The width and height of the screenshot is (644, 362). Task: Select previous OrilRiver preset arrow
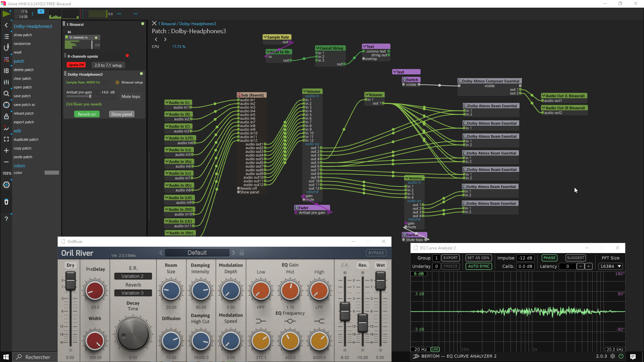tap(161, 253)
